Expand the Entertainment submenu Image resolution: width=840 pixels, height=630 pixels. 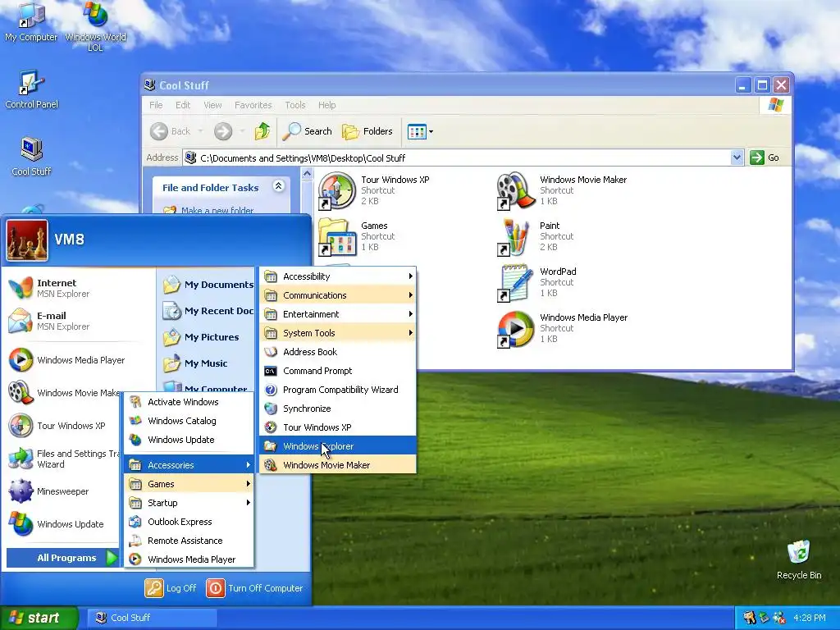(x=338, y=314)
